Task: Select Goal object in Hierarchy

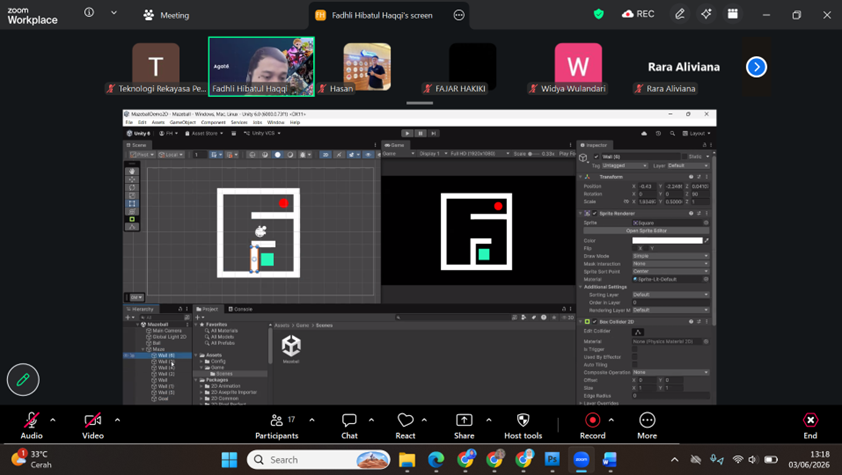Action: [163, 399]
